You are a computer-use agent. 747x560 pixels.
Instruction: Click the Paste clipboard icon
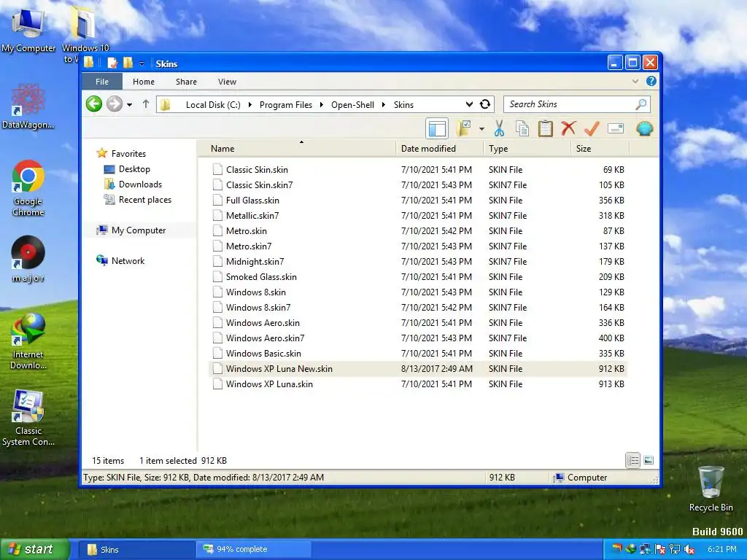(x=545, y=128)
